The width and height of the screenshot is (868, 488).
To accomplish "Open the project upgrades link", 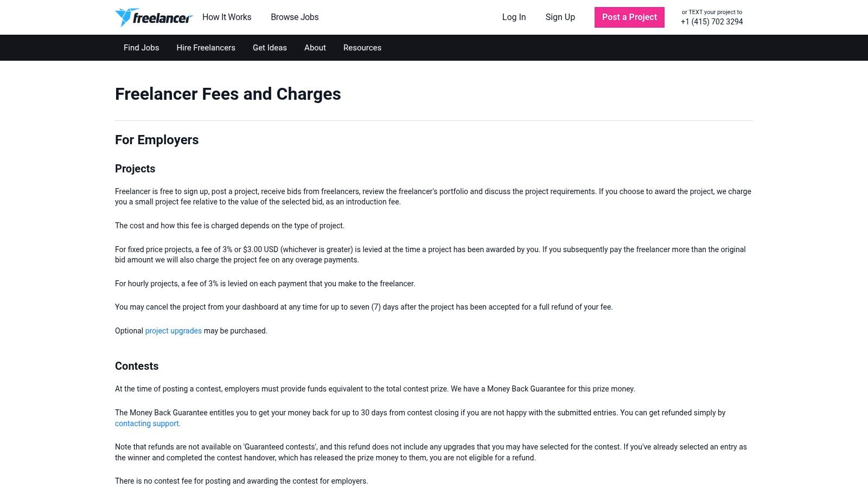I will pyautogui.click(x=173, y=331).
